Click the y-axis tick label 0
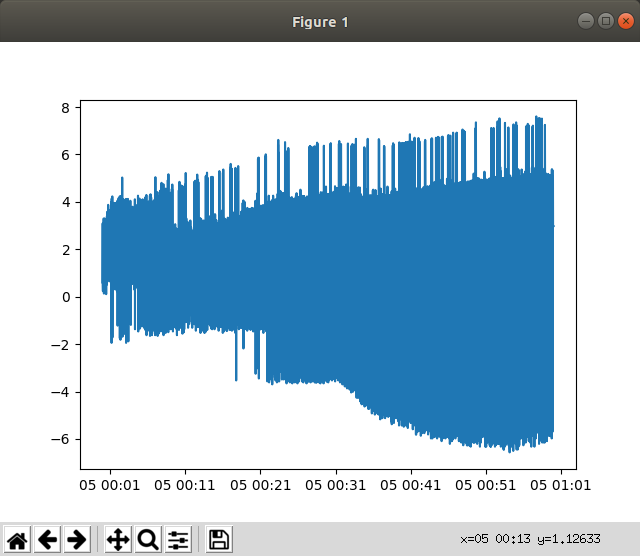This screenshot has width=640, height=556. pos(65,298)
